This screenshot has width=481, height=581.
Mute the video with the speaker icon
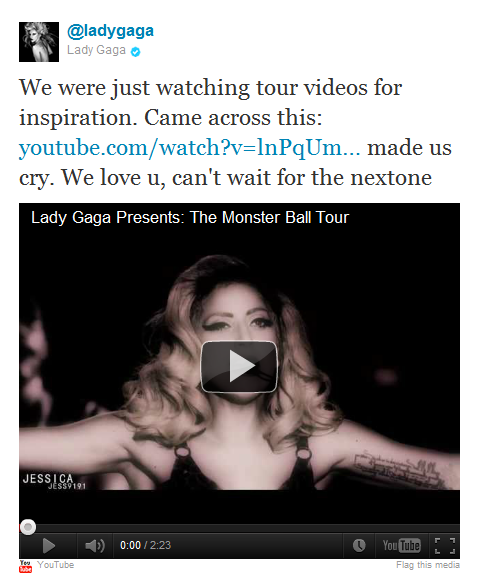coord(95,545)
